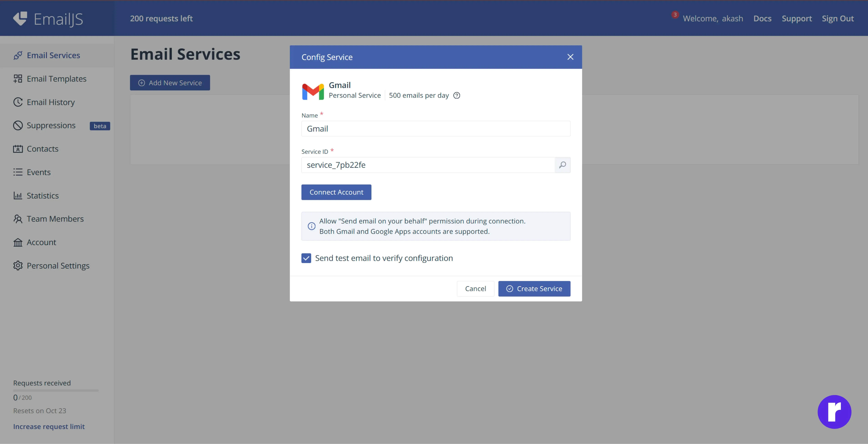Open the Docs link
The height and width of the screenshot is (444, 868).
click(762, 18)
